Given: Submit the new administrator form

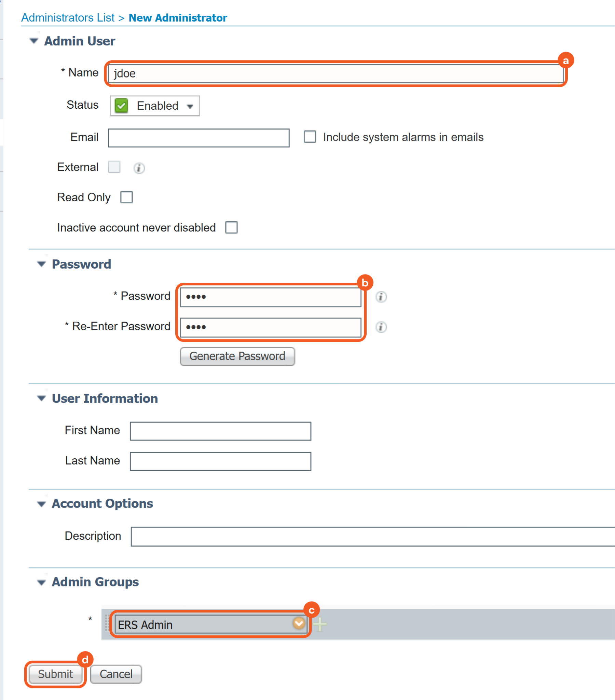Looking at the screenshot, I should [x=55, y=674].
